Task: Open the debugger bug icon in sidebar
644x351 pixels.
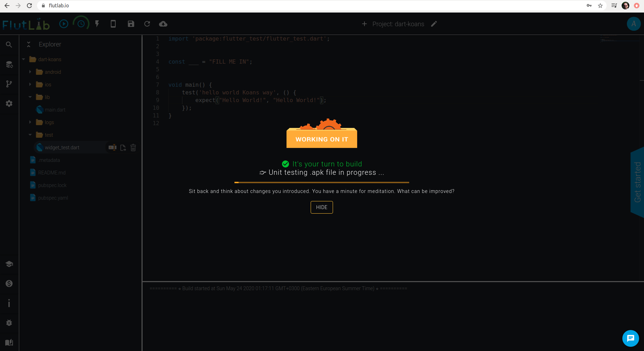Action: [x=9, y=323]
